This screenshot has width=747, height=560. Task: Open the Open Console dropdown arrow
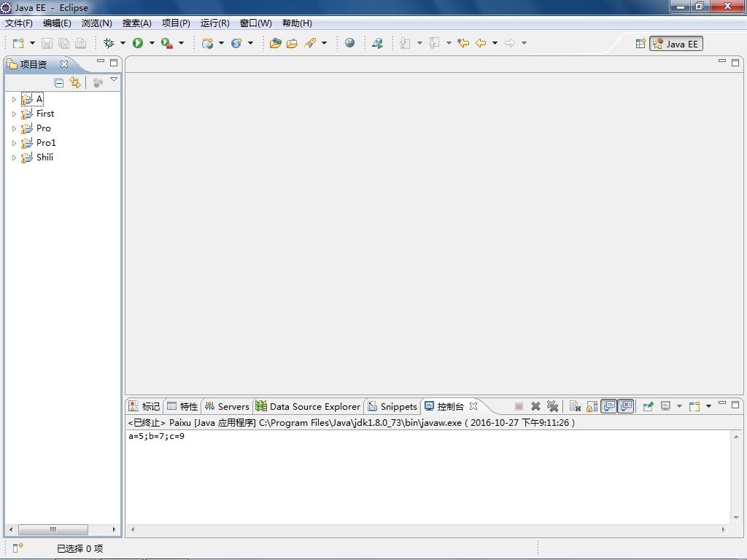pyautogui.click(x=709, y=406)
